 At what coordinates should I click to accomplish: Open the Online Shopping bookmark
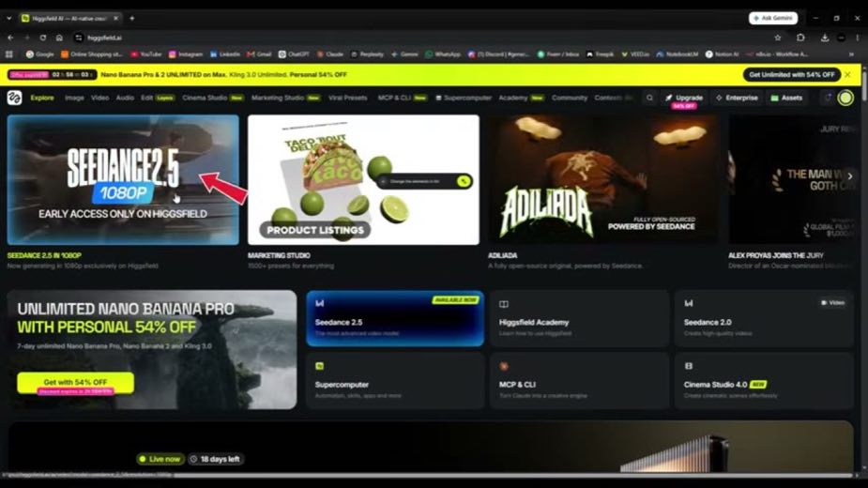[92, 54]
